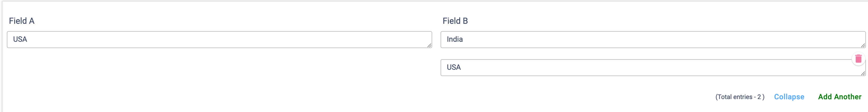Click the Field B label
This screenshot has width=868, height=112.
click(x=455, y=21)
